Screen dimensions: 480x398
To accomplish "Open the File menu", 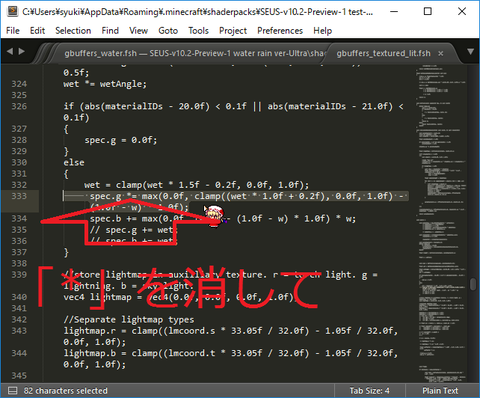I will point(13,31).
